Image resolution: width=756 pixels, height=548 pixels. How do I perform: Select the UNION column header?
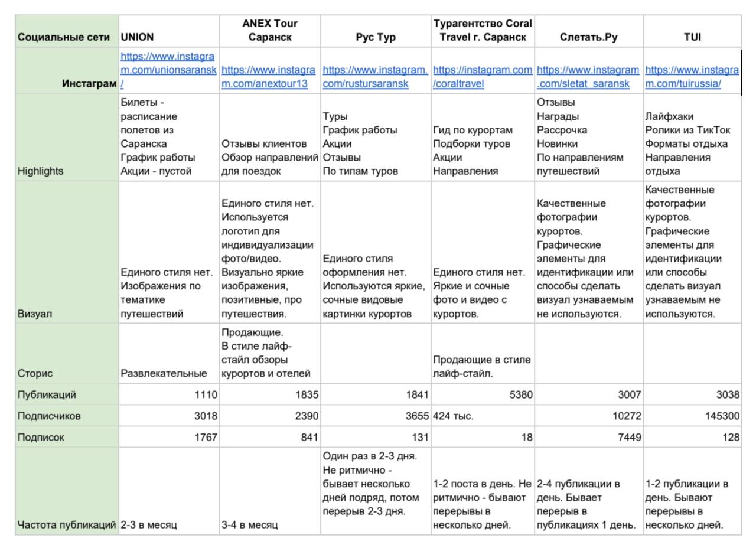pyautogui.click(x=169, y=31)
